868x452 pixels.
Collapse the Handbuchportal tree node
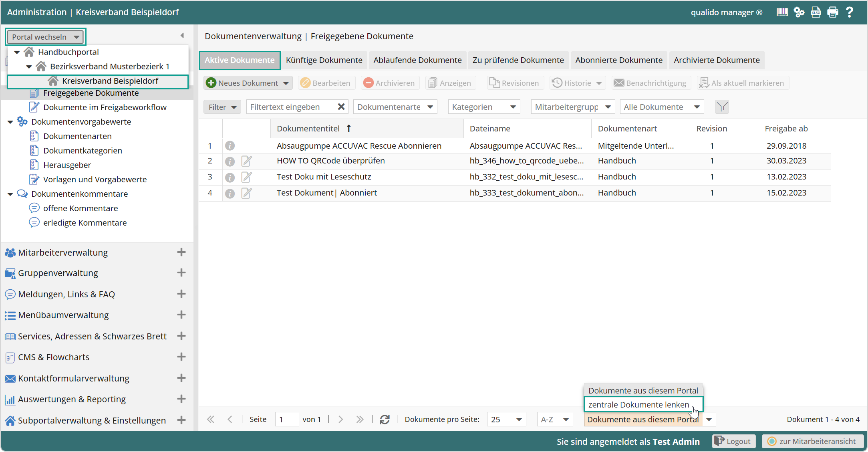coord(17,52)
